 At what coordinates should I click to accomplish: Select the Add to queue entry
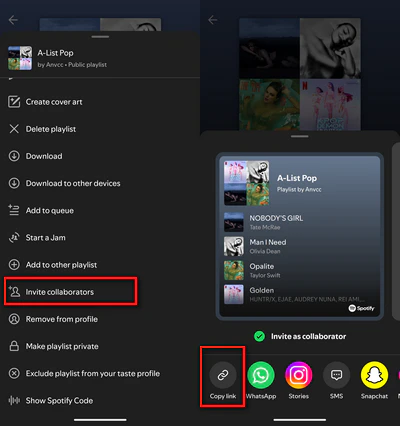[100, 210]
